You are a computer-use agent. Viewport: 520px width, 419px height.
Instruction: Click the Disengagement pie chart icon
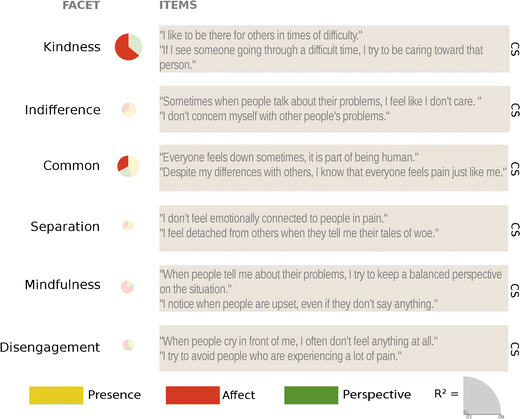(x=128, y=345)
